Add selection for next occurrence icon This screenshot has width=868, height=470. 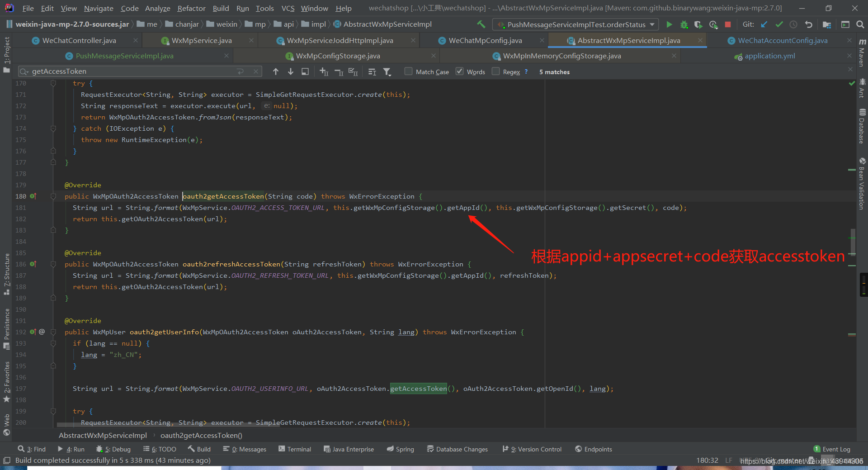324,71
